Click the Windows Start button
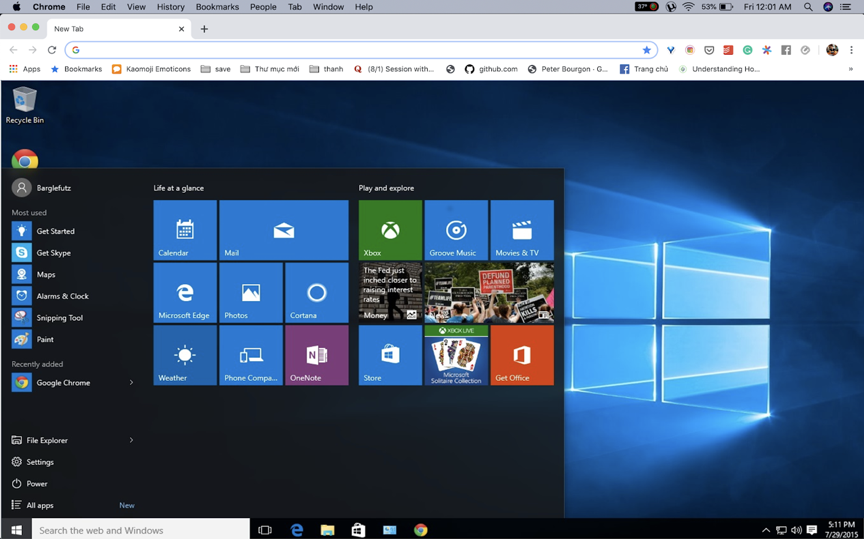864x539 pixels. pyautogui.click(x=16, y=530)
